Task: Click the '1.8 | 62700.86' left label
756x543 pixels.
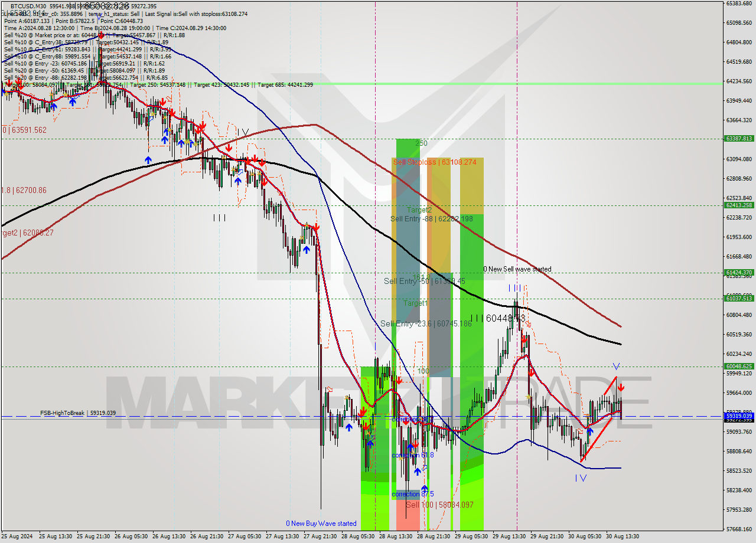Action: (24, 191)
